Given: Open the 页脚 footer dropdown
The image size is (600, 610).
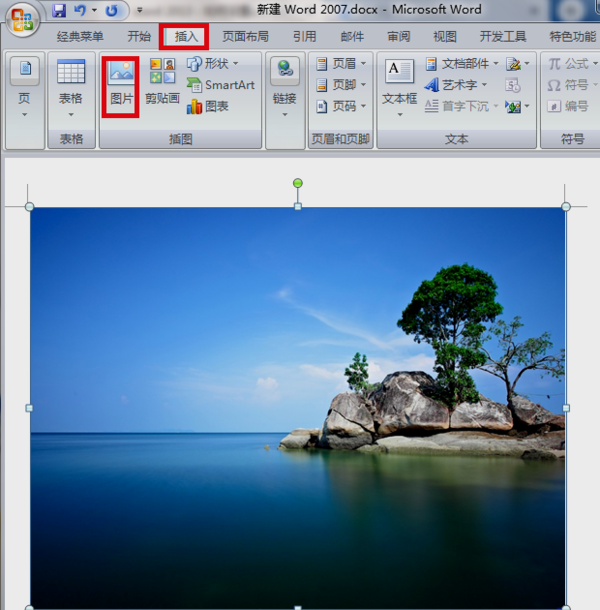Looking at the screenshot, I should tap(341, 84).
